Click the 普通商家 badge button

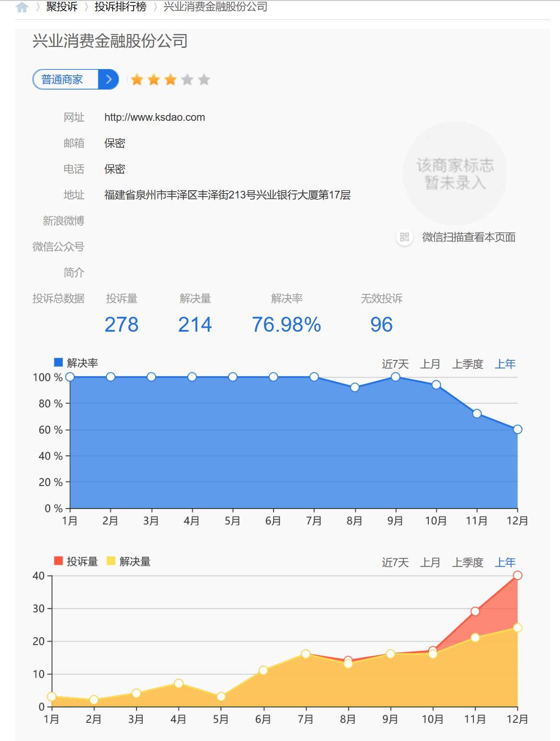click(76, 80)
